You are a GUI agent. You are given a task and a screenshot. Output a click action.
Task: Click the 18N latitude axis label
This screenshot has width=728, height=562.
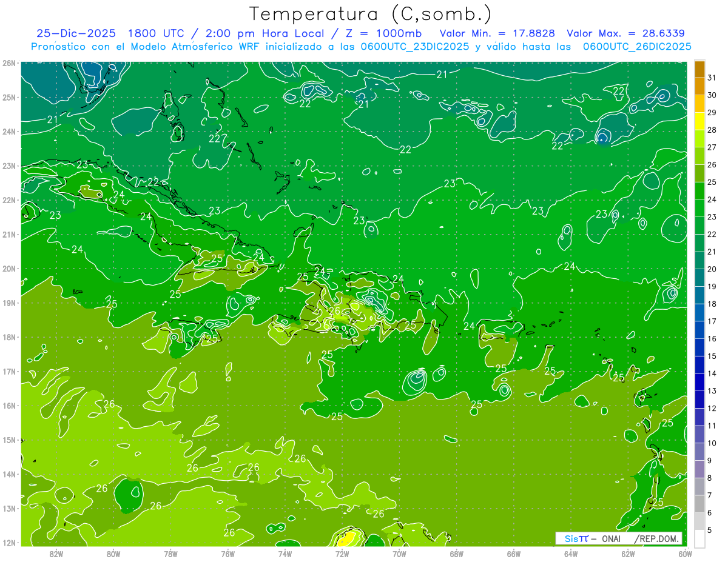click(9, 337)
